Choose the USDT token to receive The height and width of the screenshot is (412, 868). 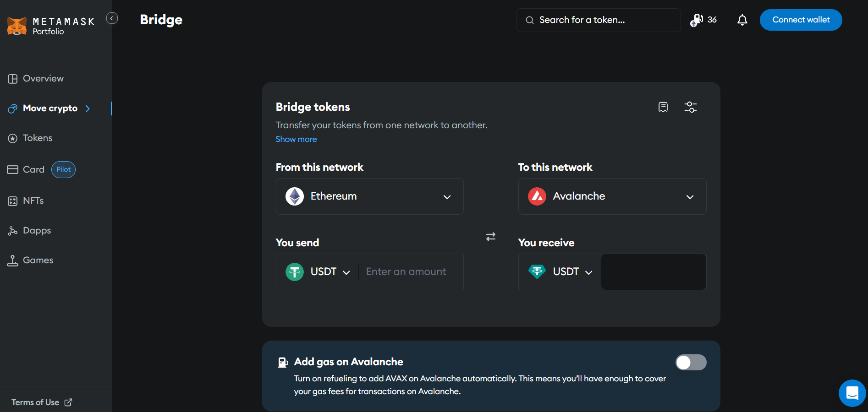560,272
